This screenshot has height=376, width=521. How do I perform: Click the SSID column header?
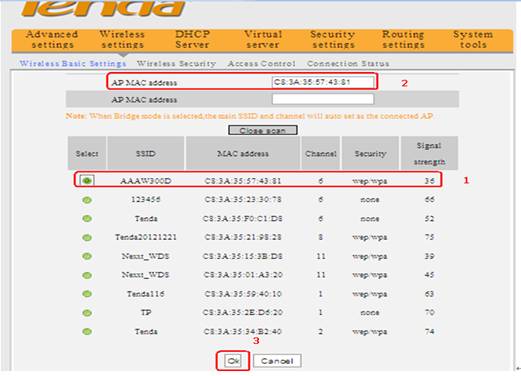146,153
